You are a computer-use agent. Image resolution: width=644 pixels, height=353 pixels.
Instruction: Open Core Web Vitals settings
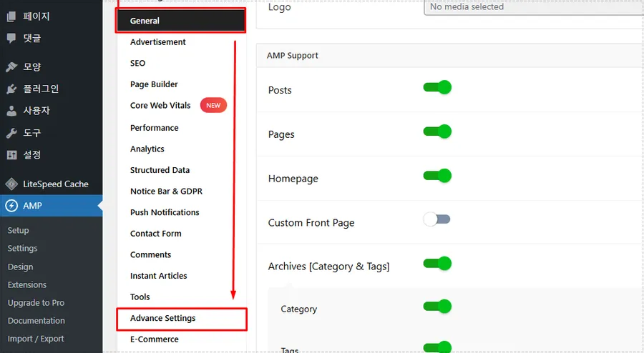click(x=160, y=105)
